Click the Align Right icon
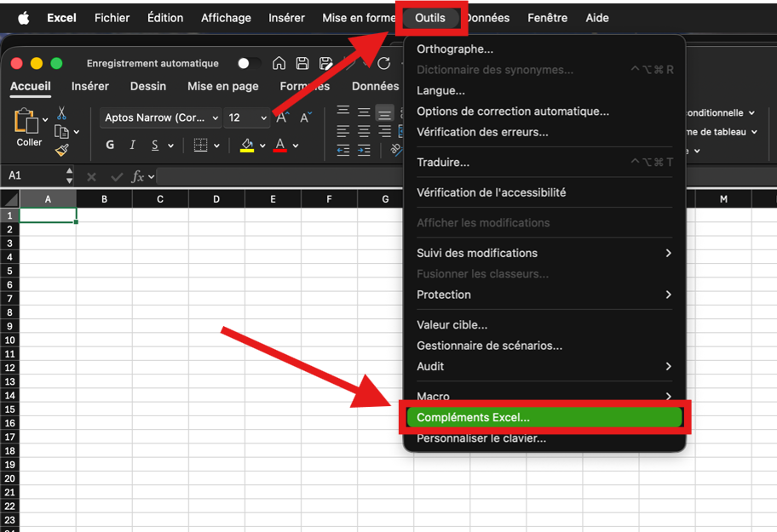Image resolution: width=777 pixels, height=532 pixels. pyautogui.click(x=384, y=131)
